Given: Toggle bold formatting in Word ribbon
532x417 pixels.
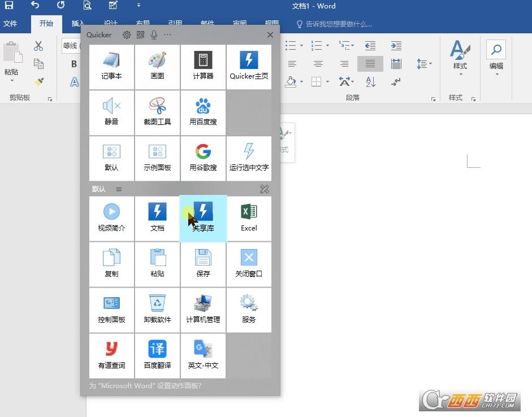Looking at the screenshot, I should coord(74,64).
